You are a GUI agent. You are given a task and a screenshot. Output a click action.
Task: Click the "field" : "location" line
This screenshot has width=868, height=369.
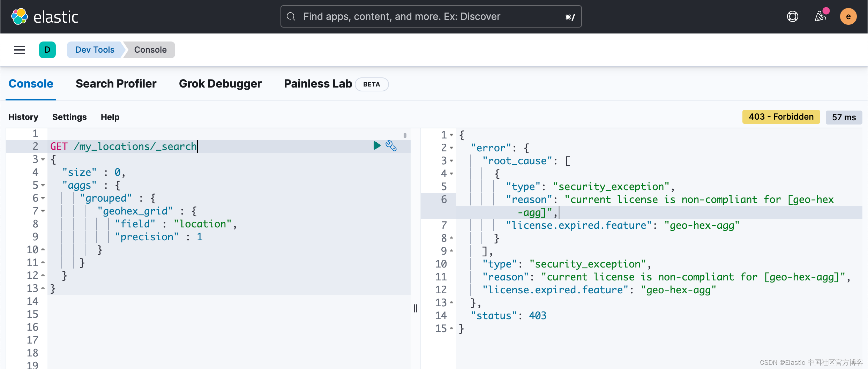coord(176,224)
